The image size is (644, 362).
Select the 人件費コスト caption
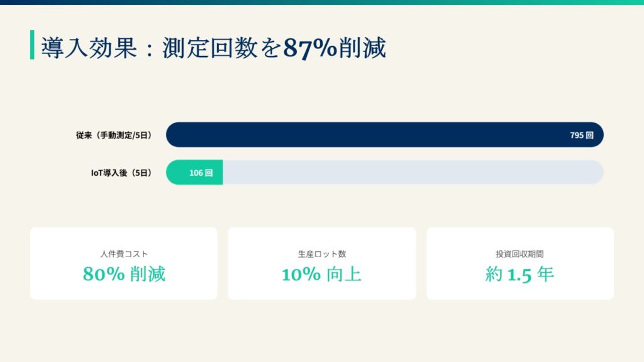(124, 254)
